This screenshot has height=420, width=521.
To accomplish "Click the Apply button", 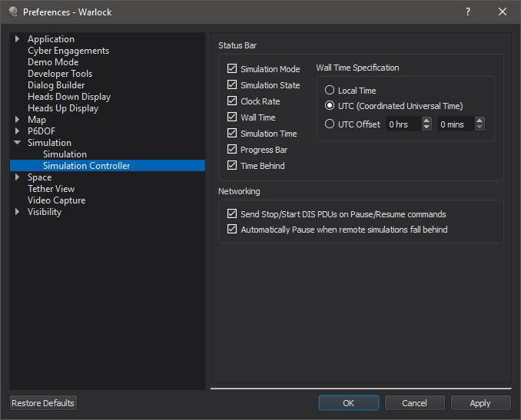I will tap(480, 403).
